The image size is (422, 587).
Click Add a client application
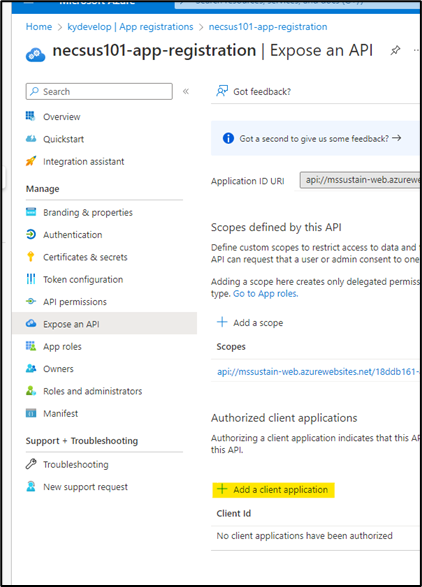coord(273,490)
